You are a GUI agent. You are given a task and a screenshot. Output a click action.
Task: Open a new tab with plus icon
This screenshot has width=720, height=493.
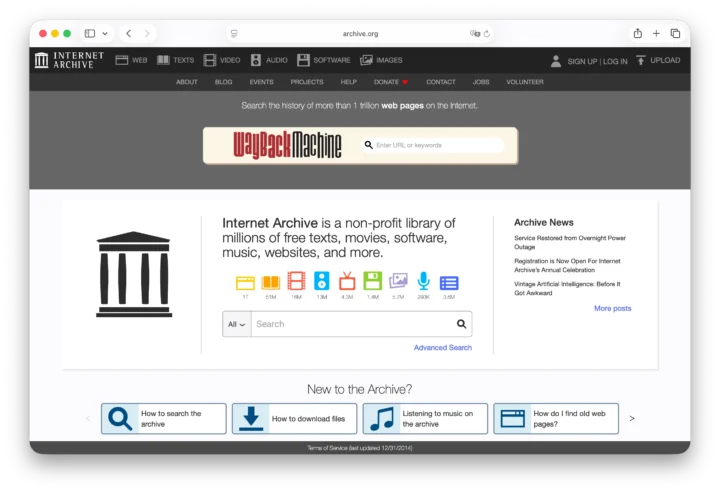click(x=656, y=34)
